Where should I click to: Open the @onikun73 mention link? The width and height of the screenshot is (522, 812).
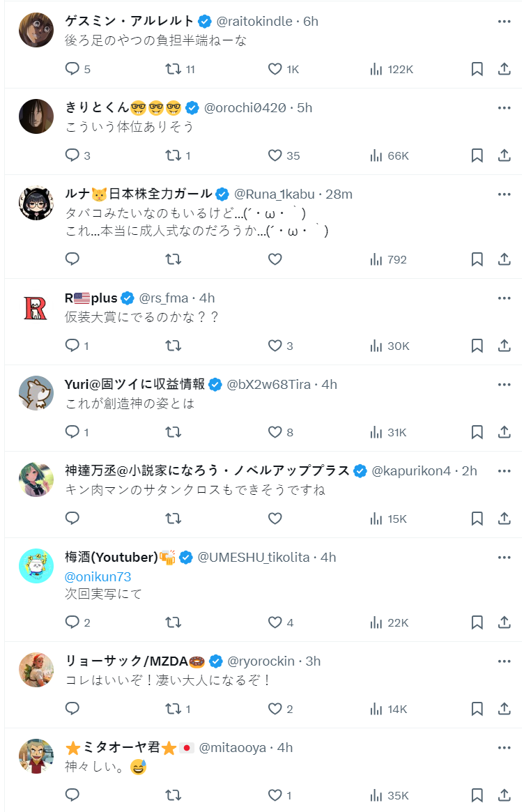click(98, 577)
